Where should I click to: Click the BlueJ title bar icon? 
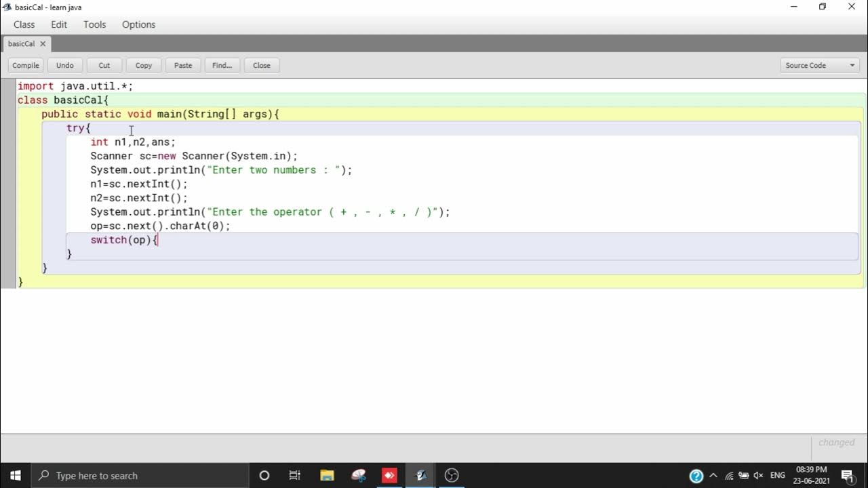[7, 7]
